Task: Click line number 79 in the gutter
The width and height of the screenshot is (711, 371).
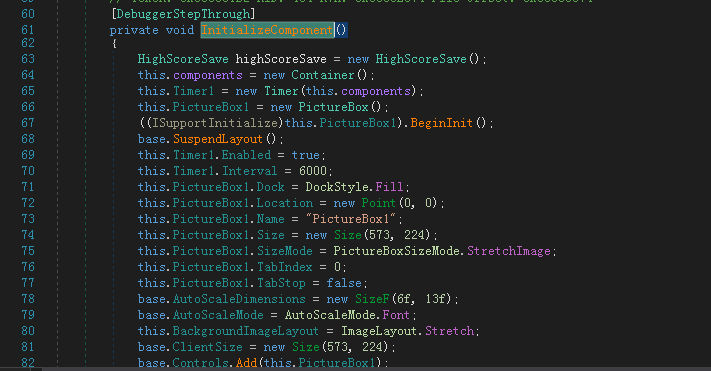Action: point(28,315)
